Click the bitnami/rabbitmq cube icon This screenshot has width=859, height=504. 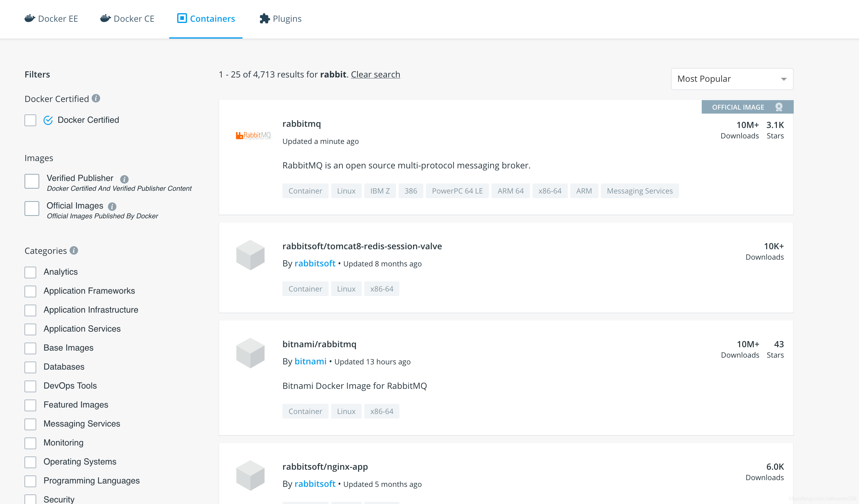coord(250,353)
